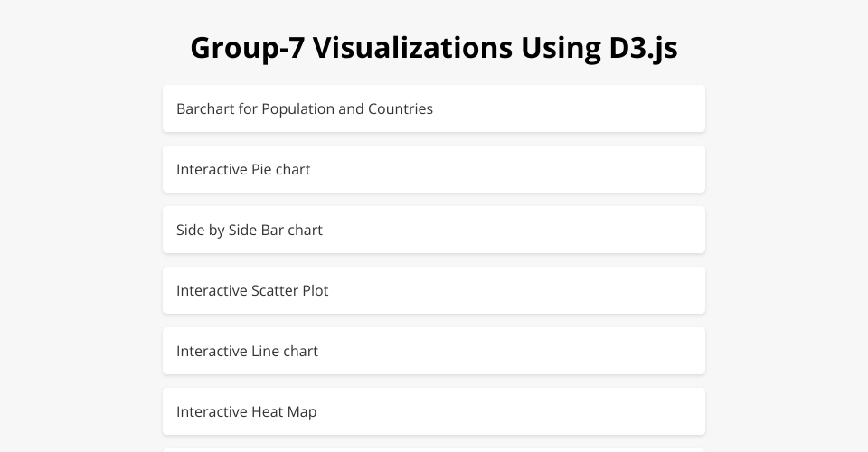Click the word 'Heat' in the last item
This screenshot has width=868, height=452.
click(x=267, y=411)
